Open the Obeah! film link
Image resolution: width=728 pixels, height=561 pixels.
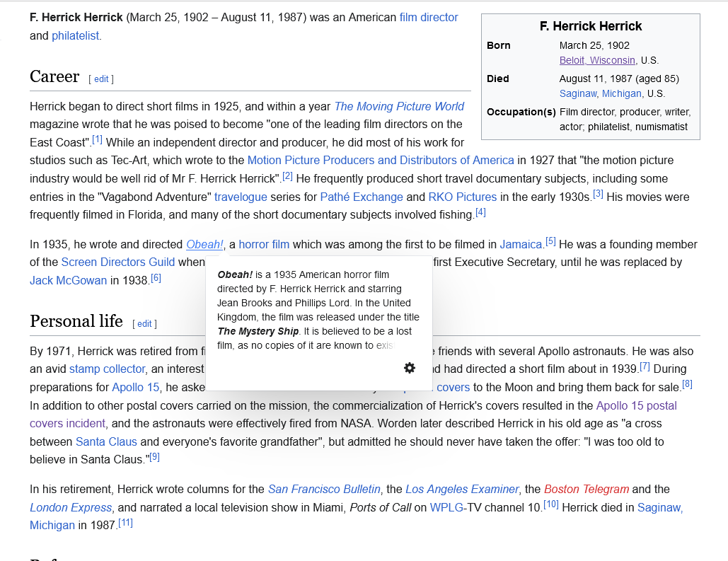pos(204,244)
